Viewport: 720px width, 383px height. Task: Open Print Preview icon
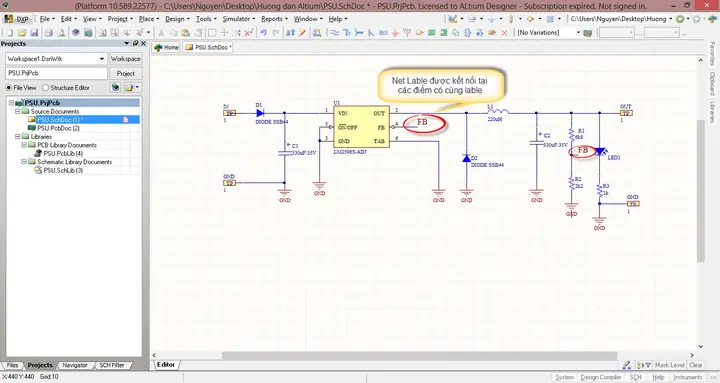coord(61,33)
